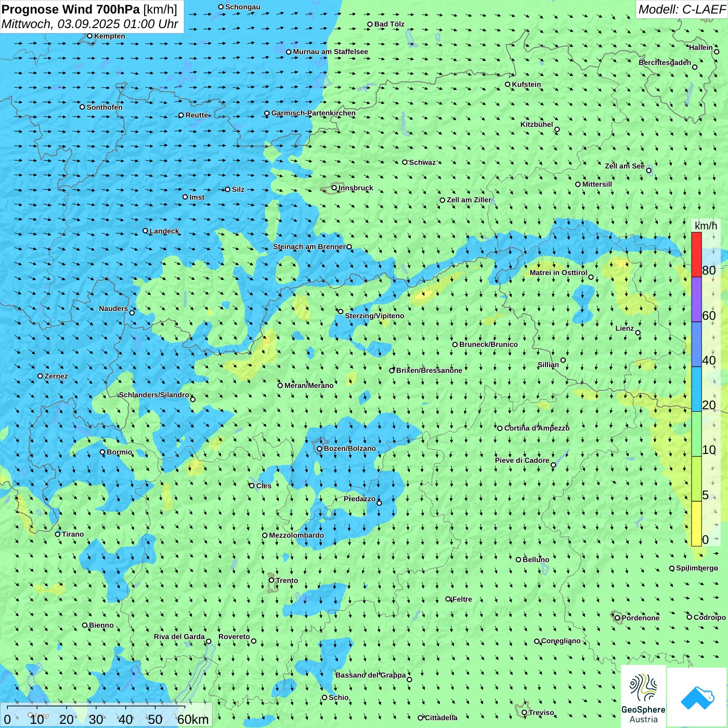Click the 'Schongau' label
This screenshot has height=728, width=728.
coord(243,7)
